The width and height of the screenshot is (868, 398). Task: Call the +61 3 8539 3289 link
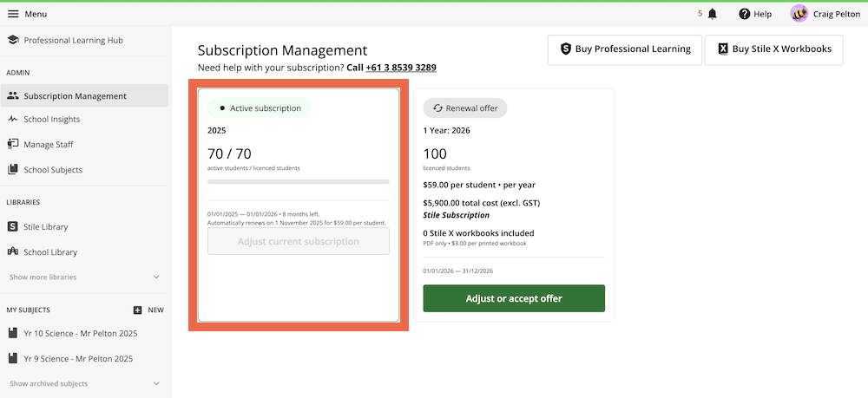tap(401, 68)
